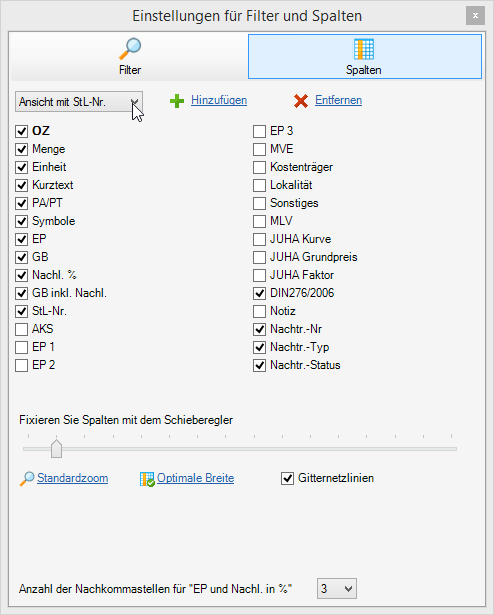This screenshot has height=615, width=494.
Task: Enable the JUHA Kurve checkbox
Action: pos(259,239)
